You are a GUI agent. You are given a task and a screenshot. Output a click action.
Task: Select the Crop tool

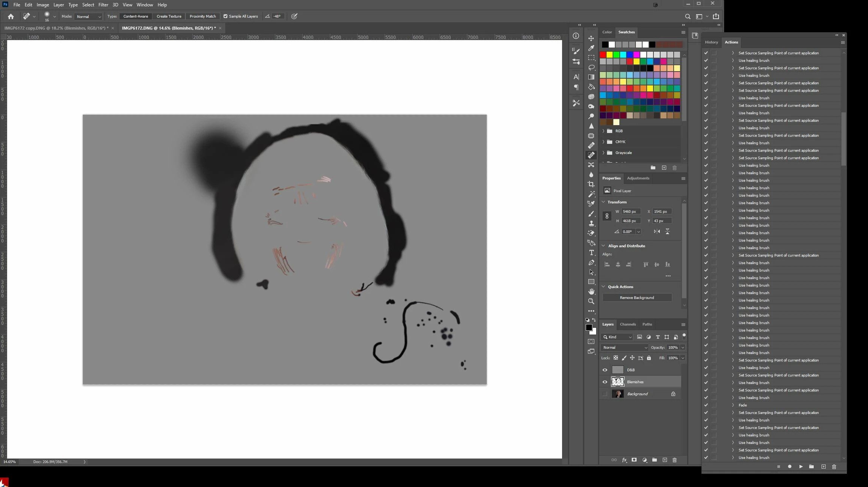coord(591,184)
